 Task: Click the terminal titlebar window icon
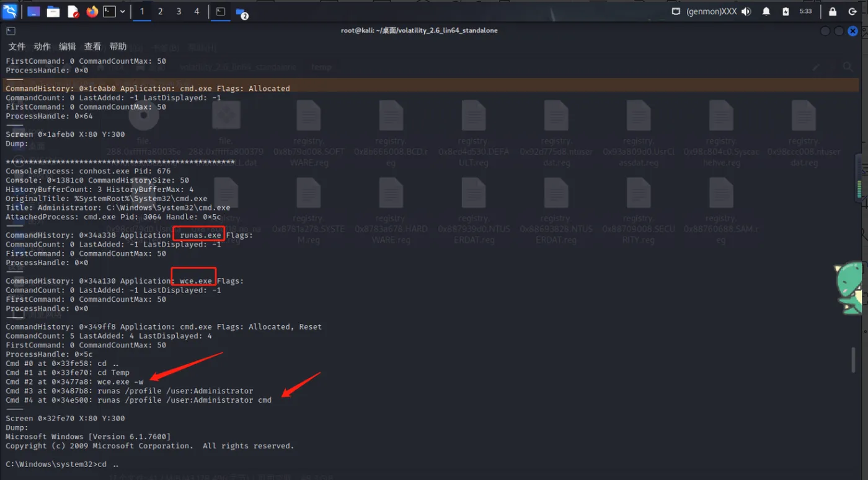tap(11, 30)
